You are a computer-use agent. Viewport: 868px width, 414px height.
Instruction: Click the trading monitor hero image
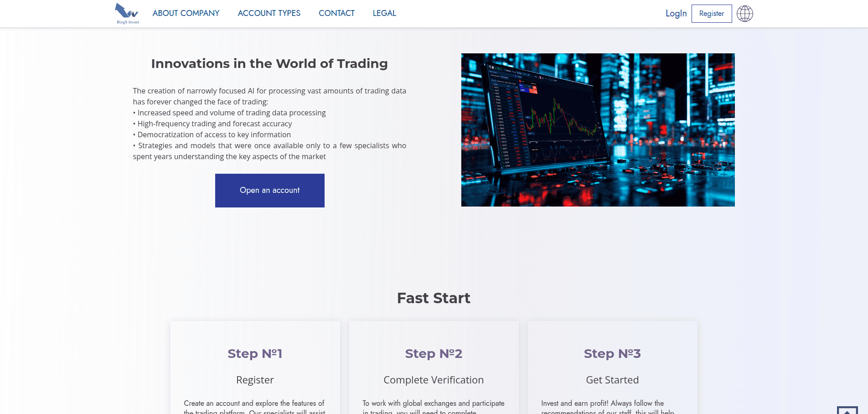click(x=598, y=129)
